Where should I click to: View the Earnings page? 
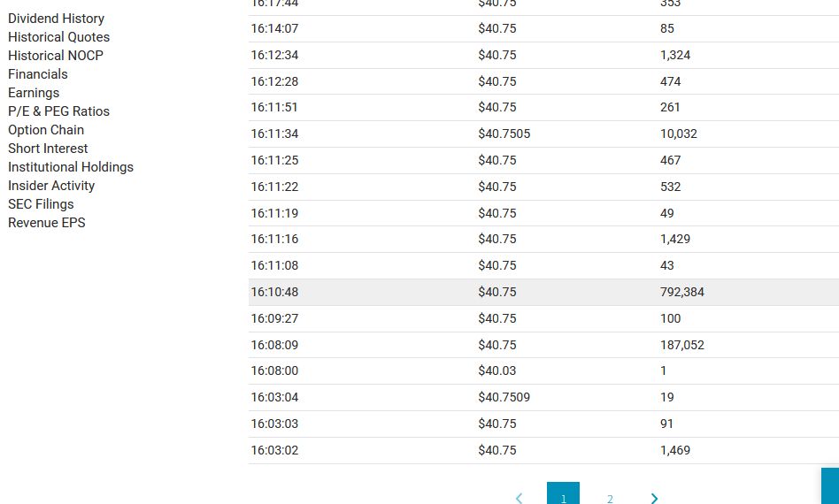pyautogui.click(x=34, y=93)
